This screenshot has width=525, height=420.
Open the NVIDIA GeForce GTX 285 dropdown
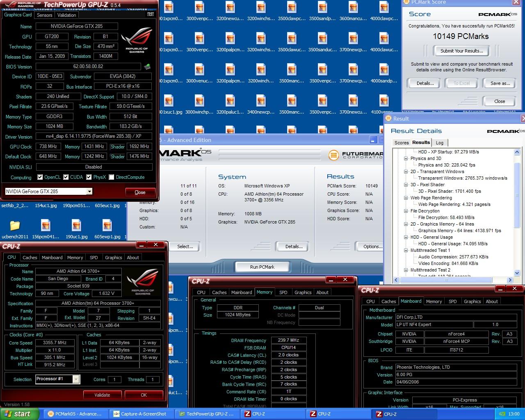(x=89, y=192)
